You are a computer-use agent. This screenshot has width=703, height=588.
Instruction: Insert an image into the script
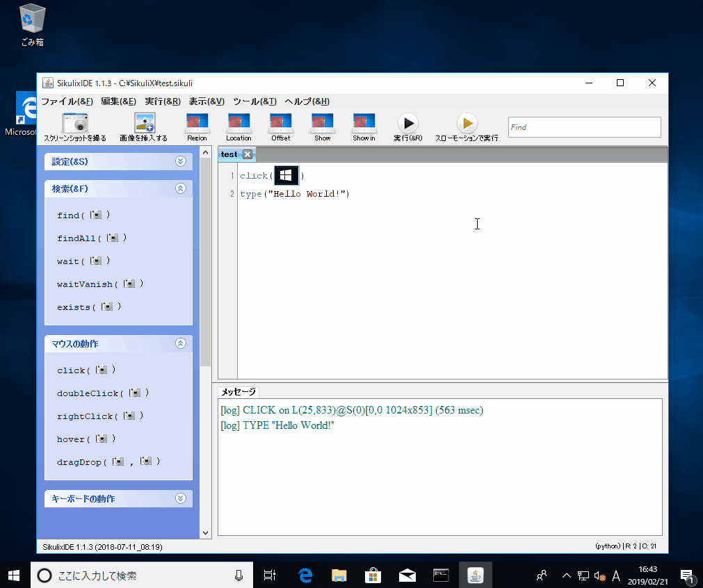[145, 126]
